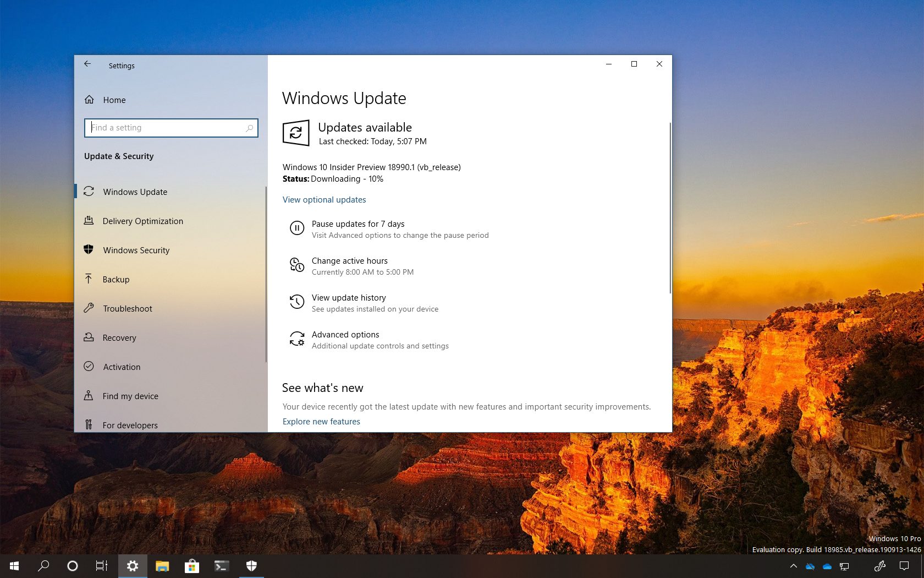Open File Explorer from the taskbar
Screen dimensions: 924x578
pyautogui.click(x=162, y=566)
